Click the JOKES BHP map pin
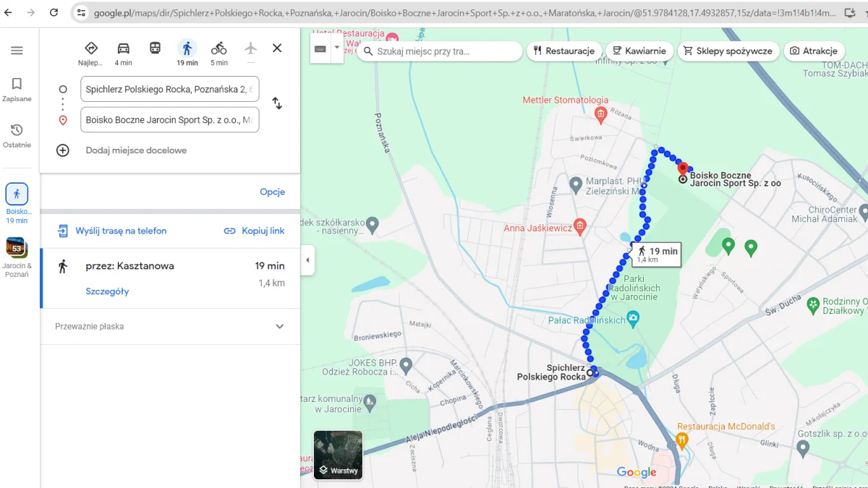Screen dimensions: 868x488 [406, 364]
